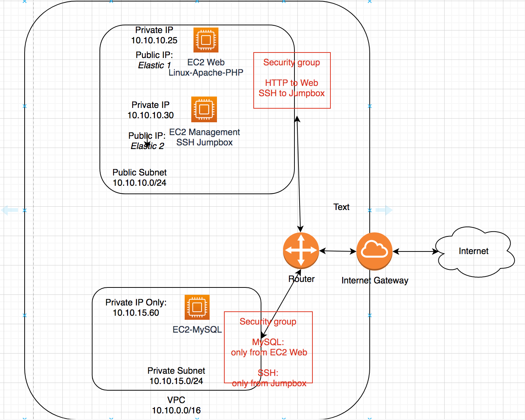Screen dimensions: 525x420
Task: Select the 'Elastic 1' public IP text
Action: coord(154,65)
